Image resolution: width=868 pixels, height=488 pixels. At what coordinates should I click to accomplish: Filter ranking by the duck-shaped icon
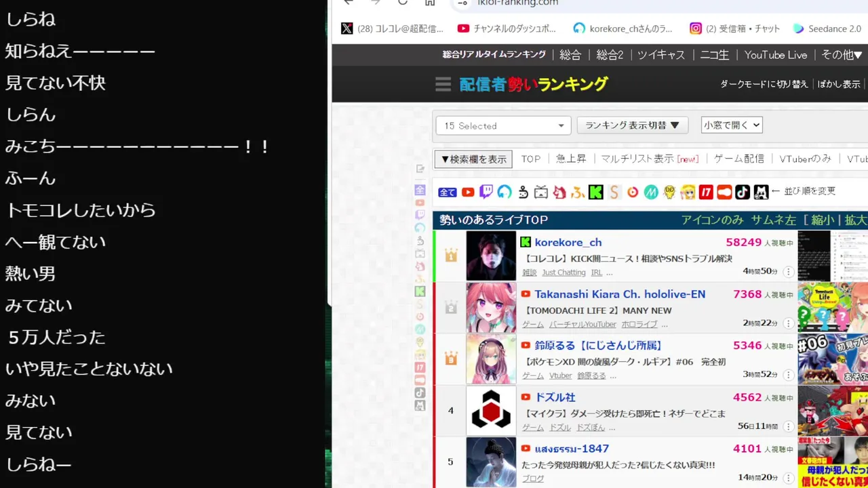click(523, 192)
